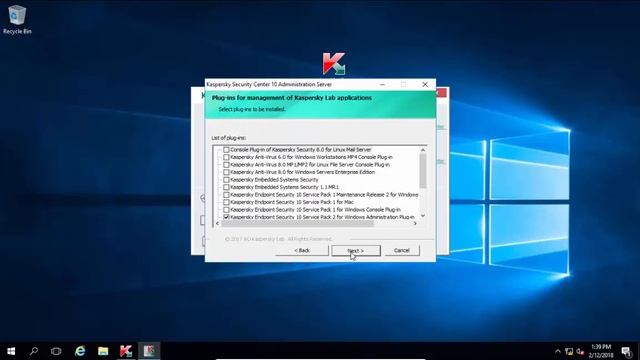The image size is (640, 360).
Task: Open File Explorer from taskbar
Action: click(x=103, y=351)
